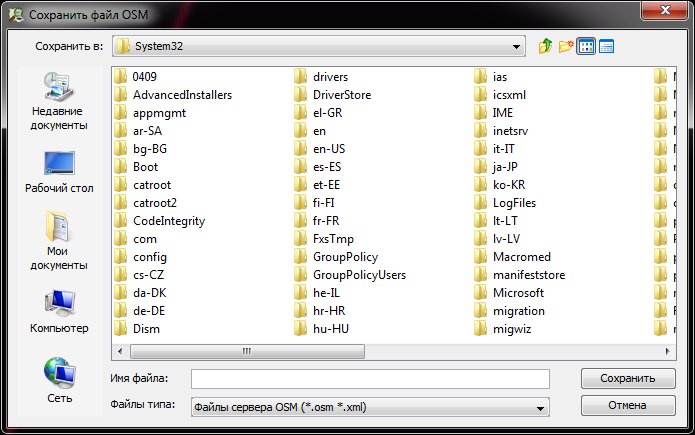
Task: Click the Имя файла text field
Action: (x=370, y=379)
